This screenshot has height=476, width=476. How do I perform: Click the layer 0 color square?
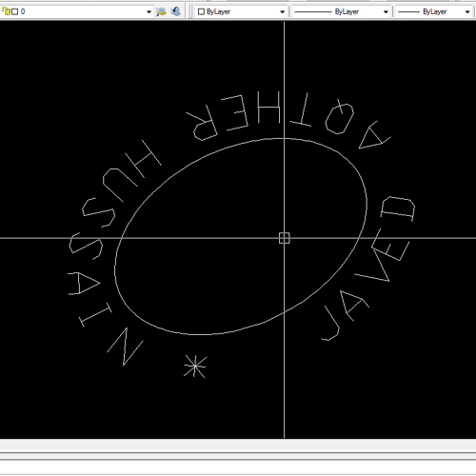pos(14,11)
